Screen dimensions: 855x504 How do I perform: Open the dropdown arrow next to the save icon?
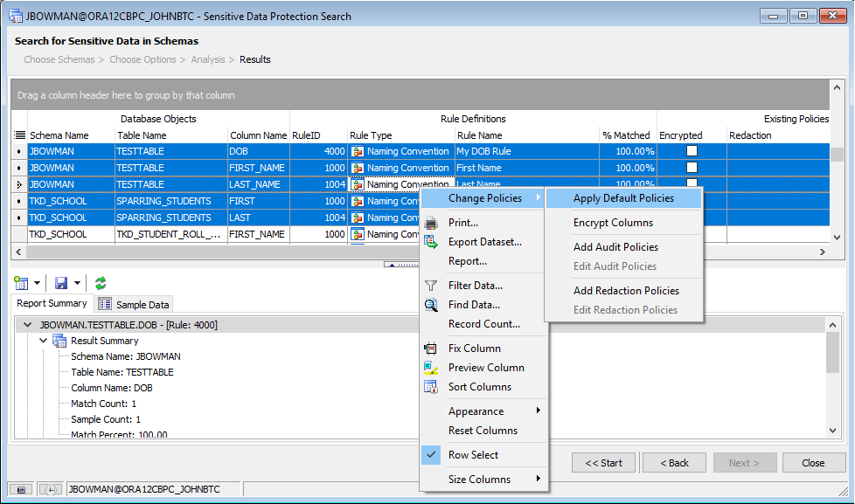tap(77, 283)
